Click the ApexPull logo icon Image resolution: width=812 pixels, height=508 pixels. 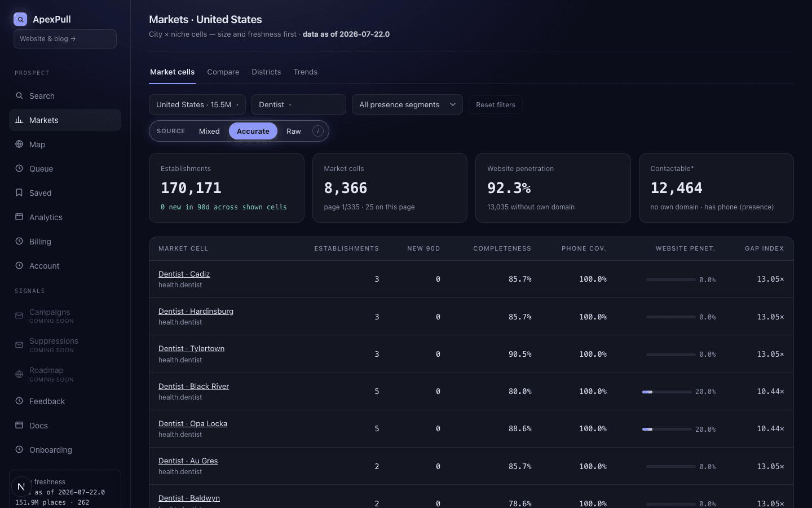(x=20, y=19)
